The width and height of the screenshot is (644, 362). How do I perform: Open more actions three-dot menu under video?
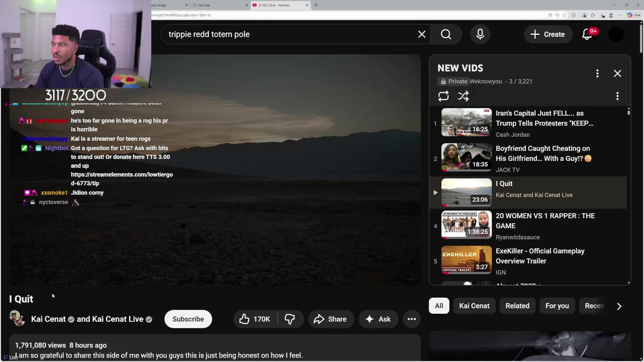tap(412, 319)
